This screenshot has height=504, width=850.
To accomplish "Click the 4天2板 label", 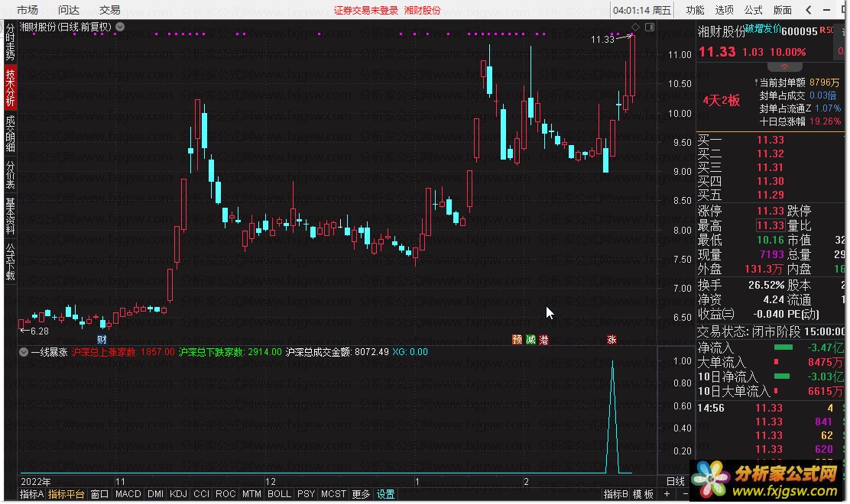I will (721, 101).
